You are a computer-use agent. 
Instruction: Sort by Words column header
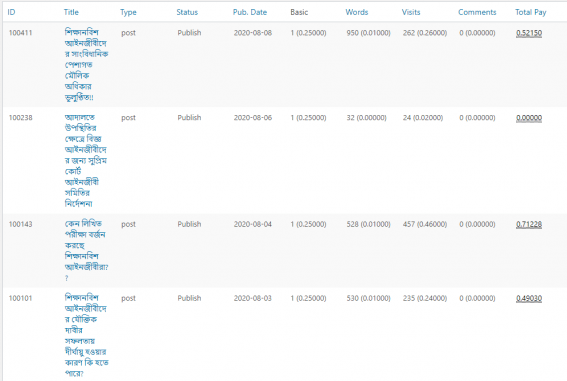(357, 12)
